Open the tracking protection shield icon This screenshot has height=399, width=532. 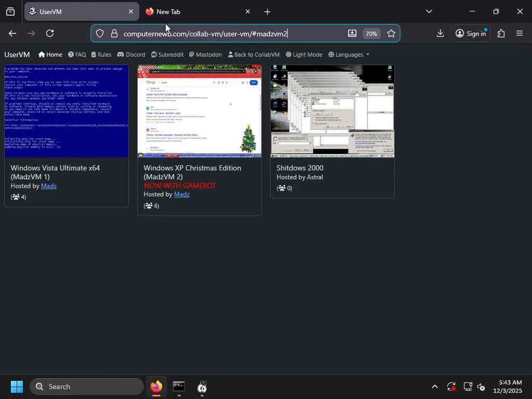click(x=99, y=33)
